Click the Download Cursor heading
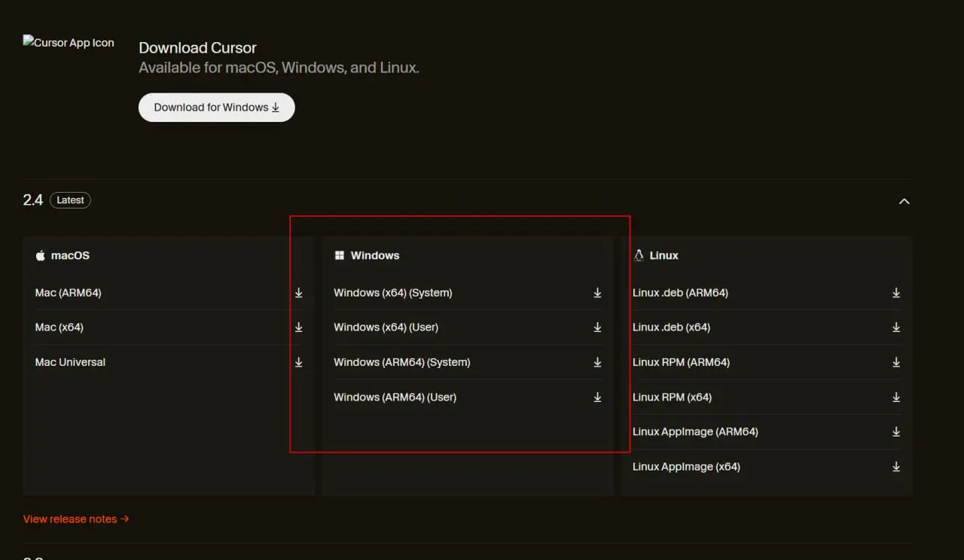Image resolution: width=964 pixels, height=560 pixels. tap(197, 47)
